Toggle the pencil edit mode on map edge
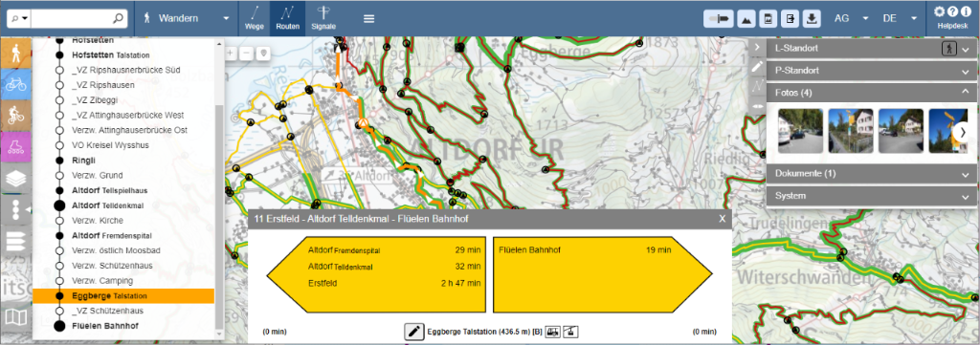The image size is (980, 345). [757, 66]
